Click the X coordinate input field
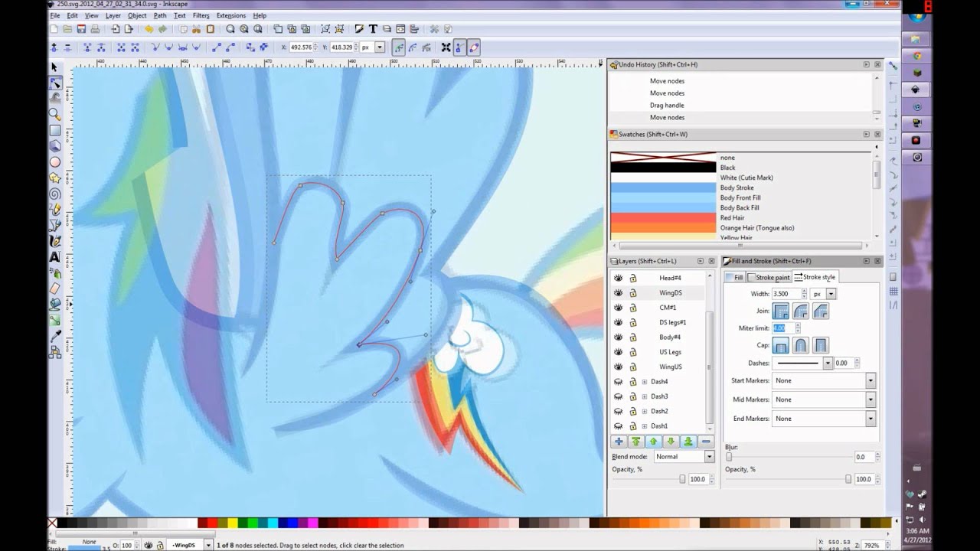 [x=302, y=47]
